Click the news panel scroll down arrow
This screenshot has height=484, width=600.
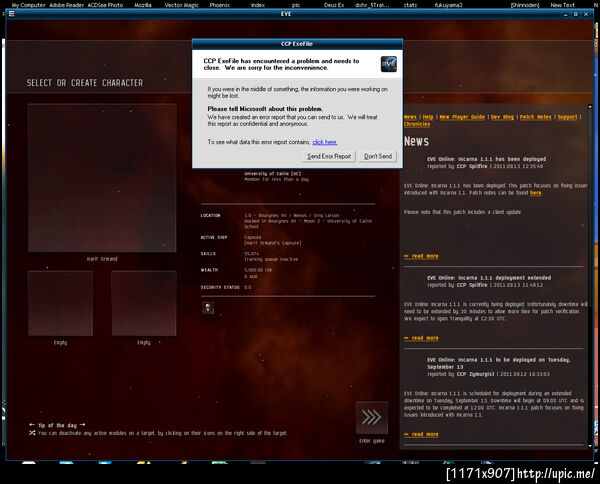pyautogui.click(x=590, y=446)
